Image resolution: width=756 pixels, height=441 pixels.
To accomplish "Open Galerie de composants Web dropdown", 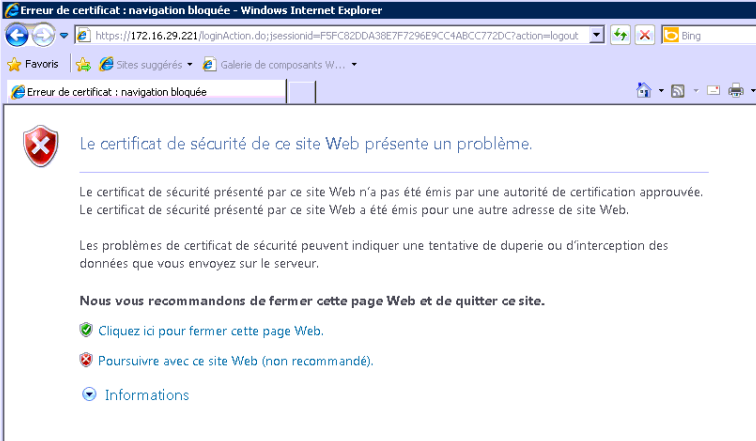I will 282,64.
